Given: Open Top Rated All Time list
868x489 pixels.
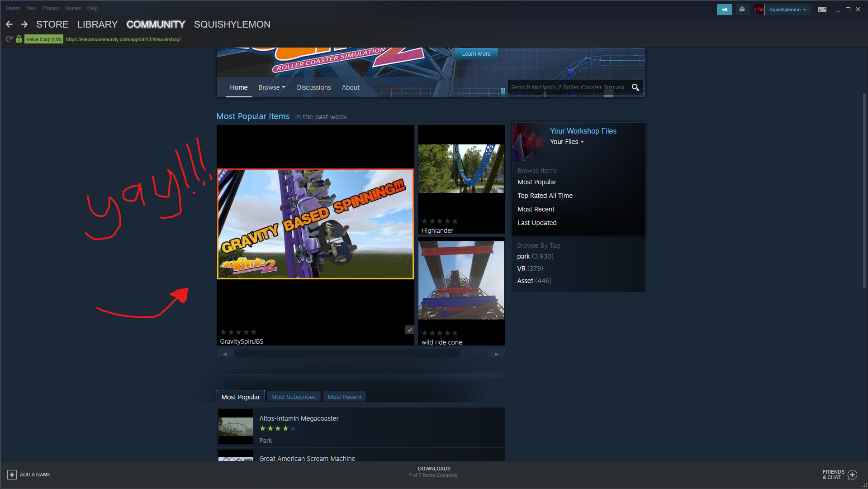Looking at the screenshot, I should point(545,196).
